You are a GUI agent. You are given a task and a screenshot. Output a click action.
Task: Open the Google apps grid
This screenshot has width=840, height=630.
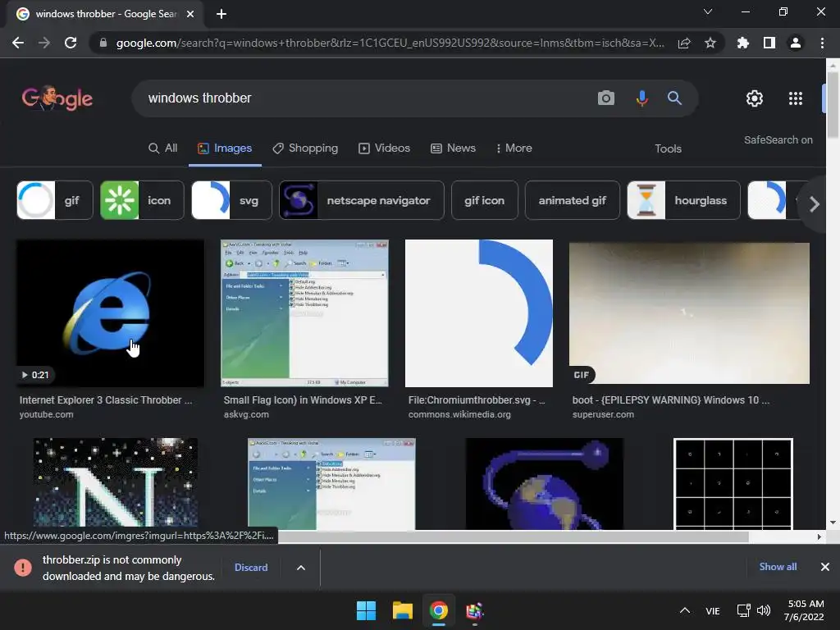pyautogui.click(x=796, y=98)
